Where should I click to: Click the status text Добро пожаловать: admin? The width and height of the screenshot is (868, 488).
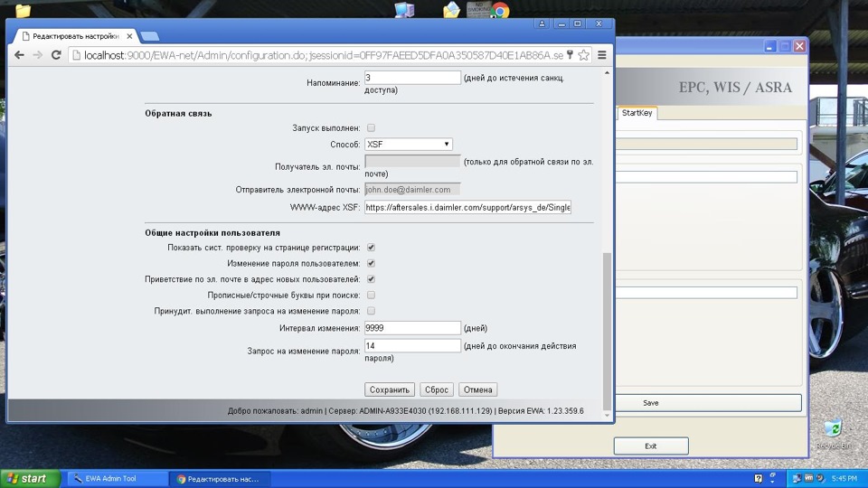(x=275, y=411)
